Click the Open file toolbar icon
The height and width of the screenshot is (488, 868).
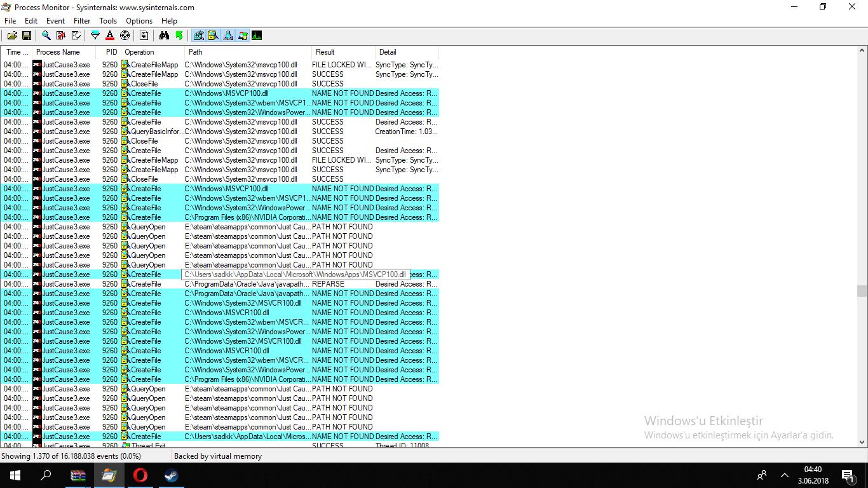click(12, 36)
